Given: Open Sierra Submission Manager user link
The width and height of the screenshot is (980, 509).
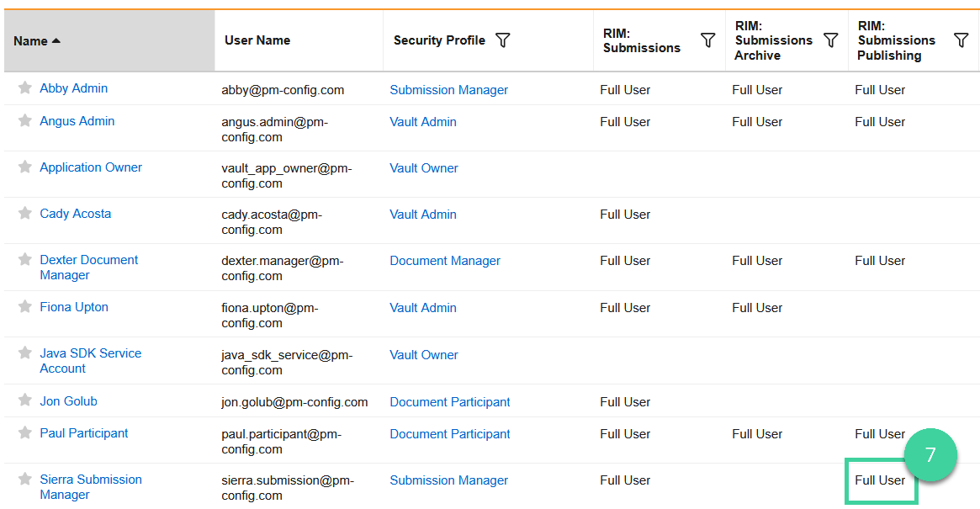Looking at the screenshot, I should (x=91, y=486).
